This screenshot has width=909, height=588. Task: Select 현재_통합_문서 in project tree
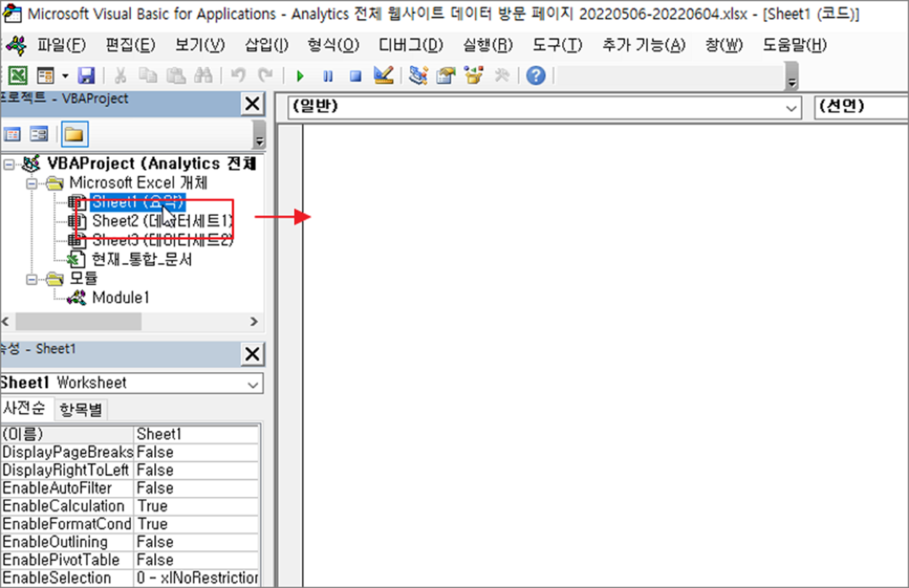pyautogui.click(x=142, y=259)
